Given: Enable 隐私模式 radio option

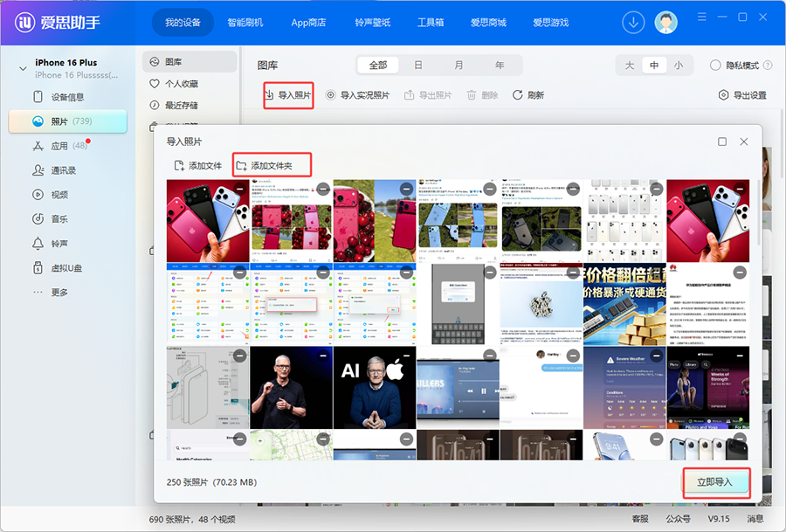Looking at the screenshot, I should [x=715, y=66].
